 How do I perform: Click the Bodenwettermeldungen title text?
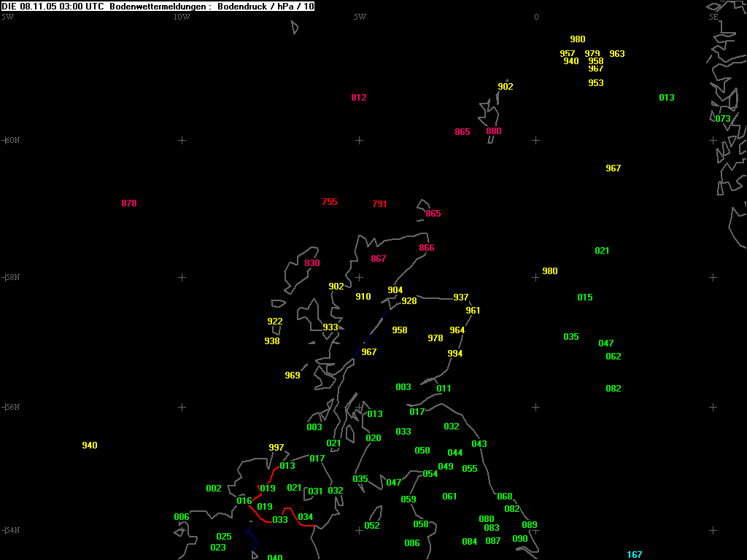158,6
